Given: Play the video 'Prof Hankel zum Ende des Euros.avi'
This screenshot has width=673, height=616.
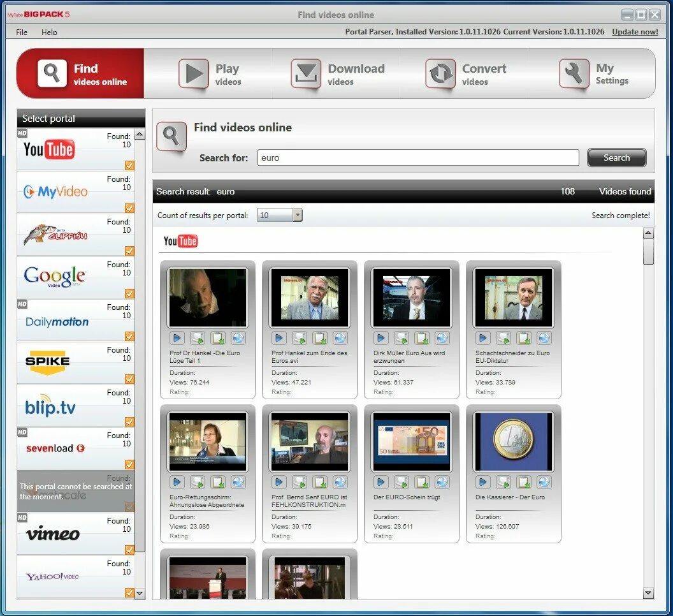Looking at the screenshot, I should (x=279, y=338).
